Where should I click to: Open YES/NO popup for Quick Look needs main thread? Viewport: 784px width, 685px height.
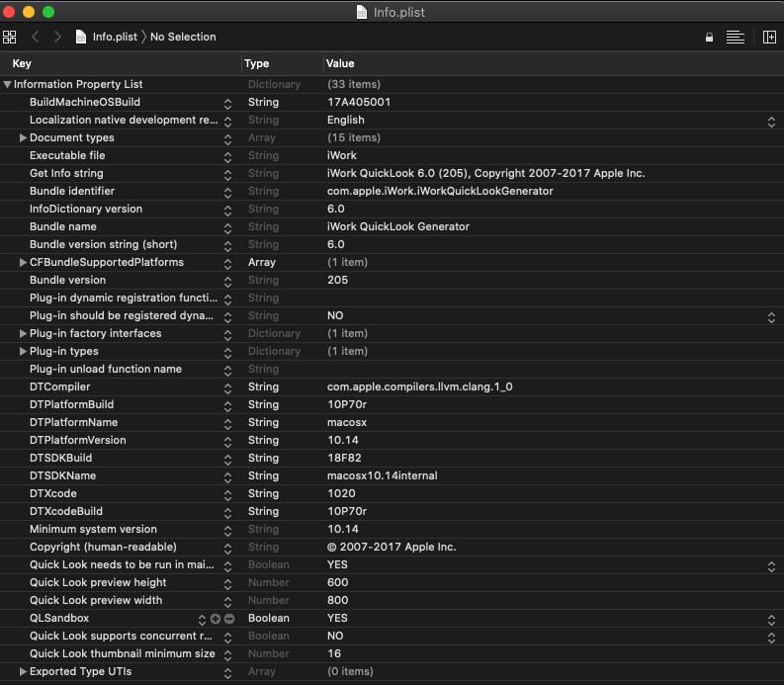coord(771,566)
